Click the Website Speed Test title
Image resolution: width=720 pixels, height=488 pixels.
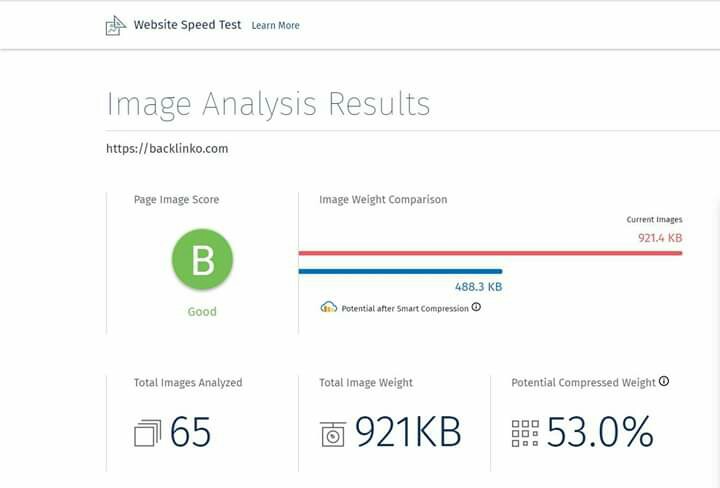tap(187, 25)
